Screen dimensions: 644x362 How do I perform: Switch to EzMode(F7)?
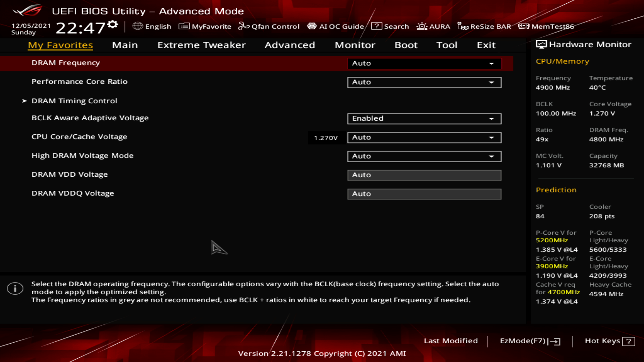pyautogui.click(x=530, y=341)
